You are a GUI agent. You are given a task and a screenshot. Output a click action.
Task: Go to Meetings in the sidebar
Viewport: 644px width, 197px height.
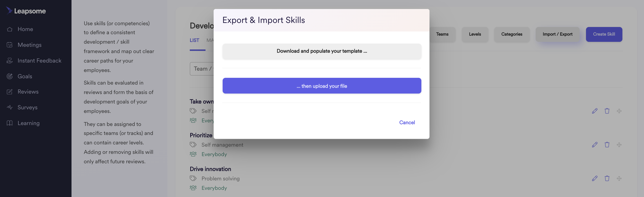[x=29, y=45]
